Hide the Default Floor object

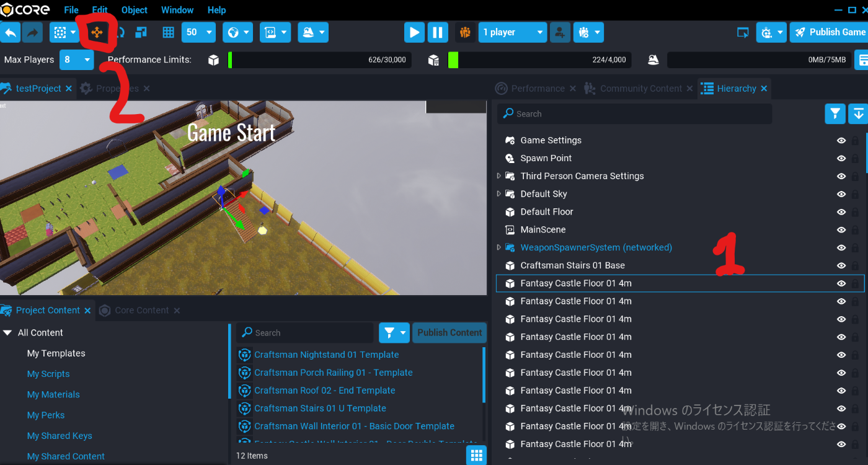pyautogui.click(x=841, y=212)
